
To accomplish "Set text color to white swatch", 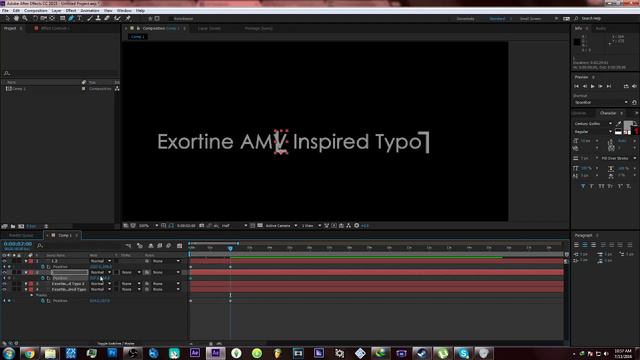I will point(618,132).
